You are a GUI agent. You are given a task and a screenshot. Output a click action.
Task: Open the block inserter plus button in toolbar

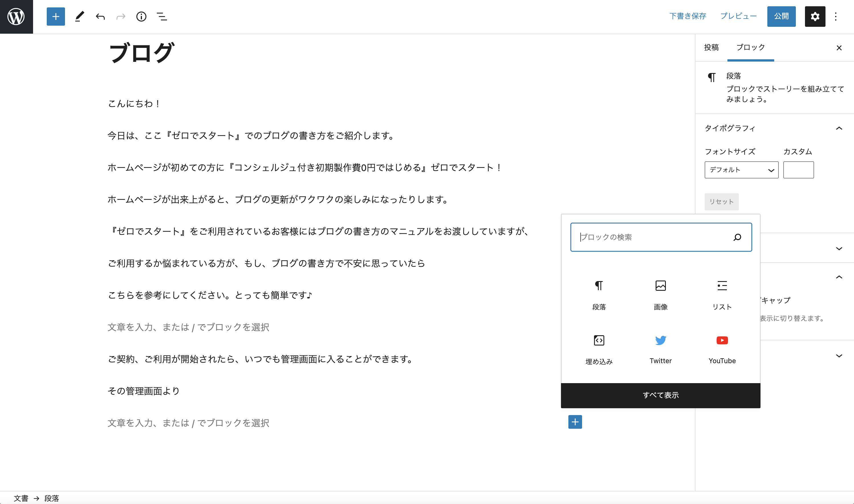(56, 16)
